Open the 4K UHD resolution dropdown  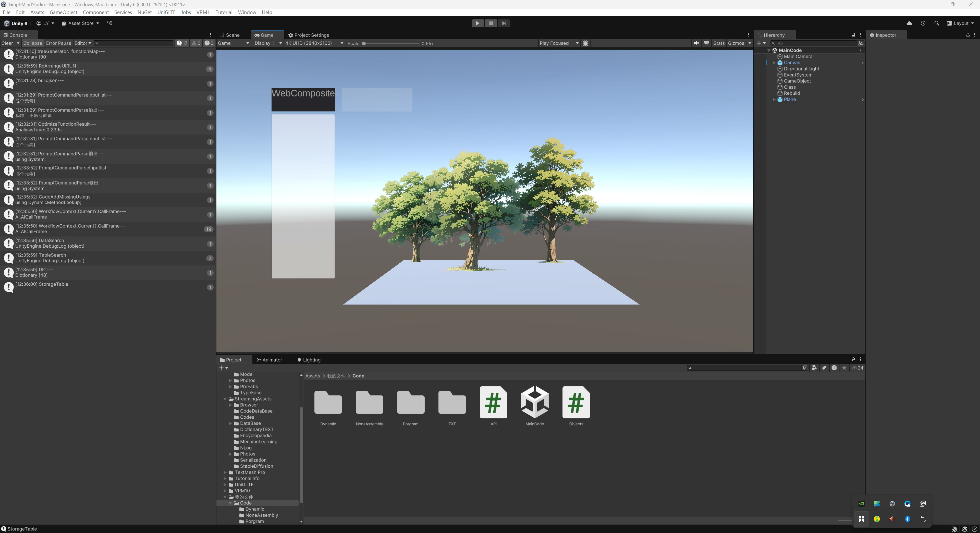tap(314, 43)
